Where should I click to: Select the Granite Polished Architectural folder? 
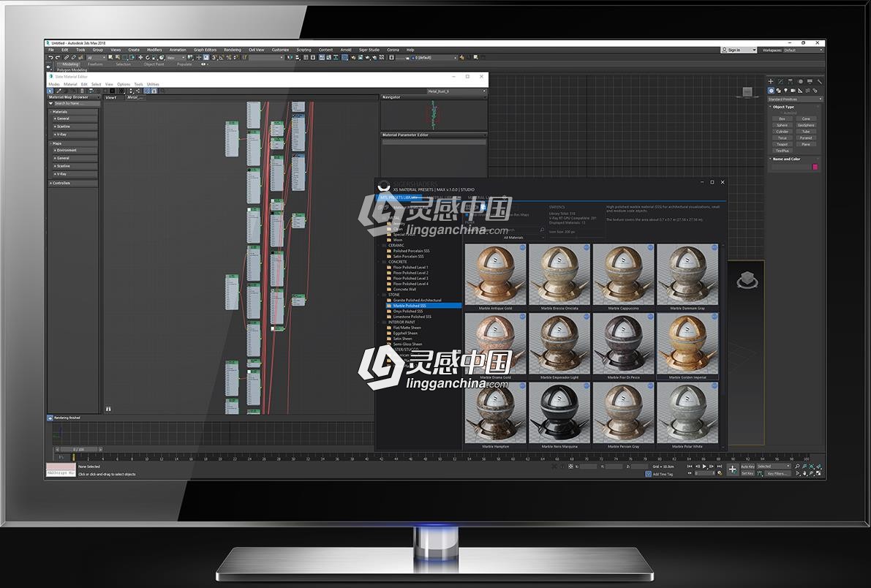[x=417, y=300]
